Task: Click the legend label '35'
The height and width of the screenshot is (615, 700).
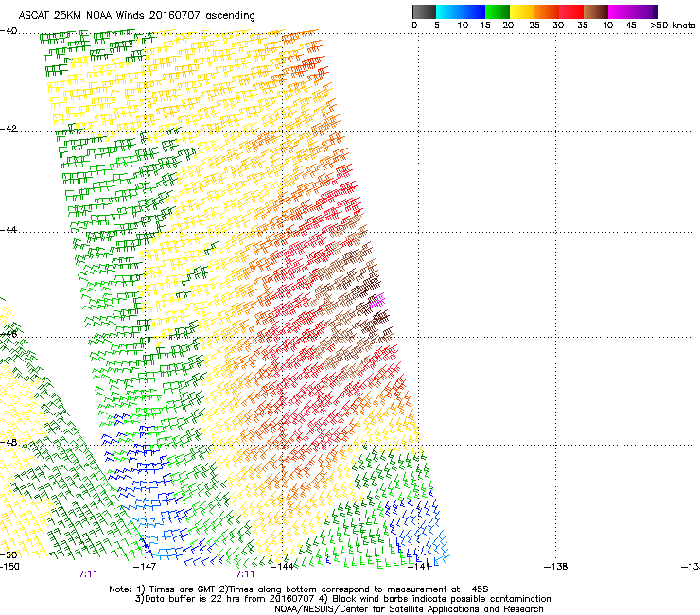Action: pos(583,26)
